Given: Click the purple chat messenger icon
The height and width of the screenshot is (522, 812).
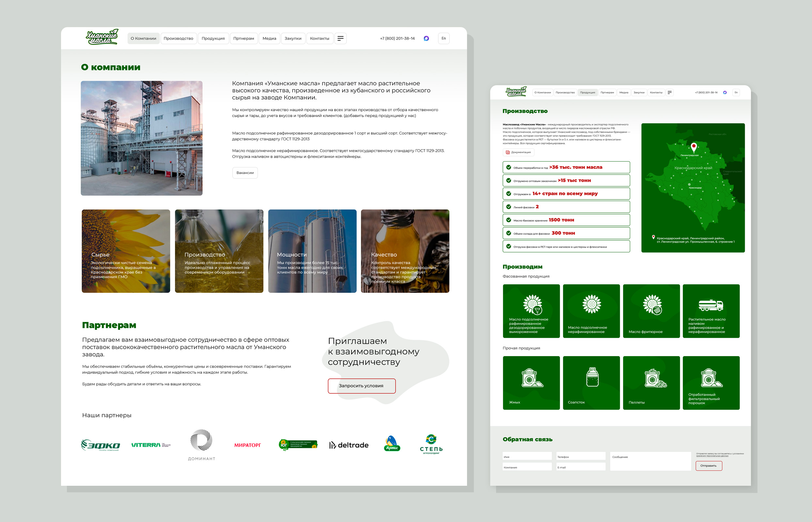Looking at the screenshot, I should pyautogui.click(x=426, y=38).
